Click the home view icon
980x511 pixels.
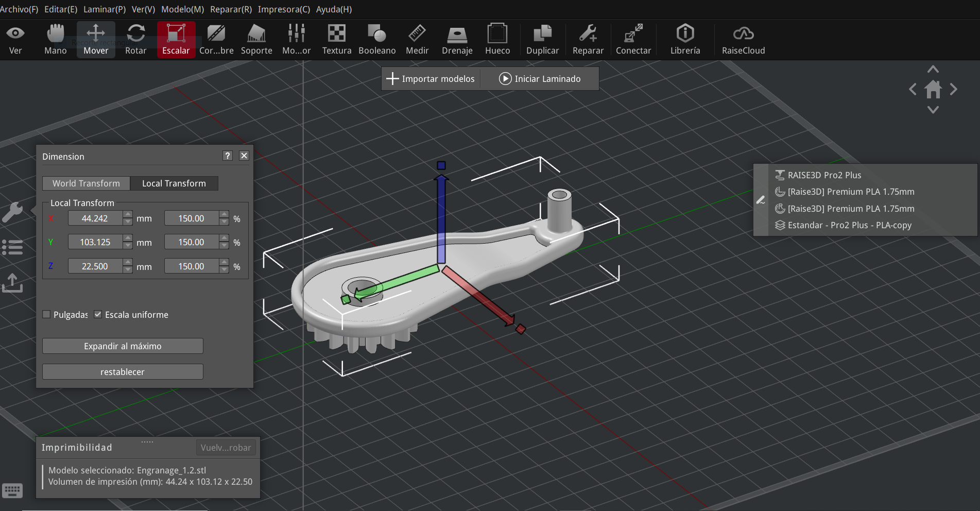click(x=933, y=90)
